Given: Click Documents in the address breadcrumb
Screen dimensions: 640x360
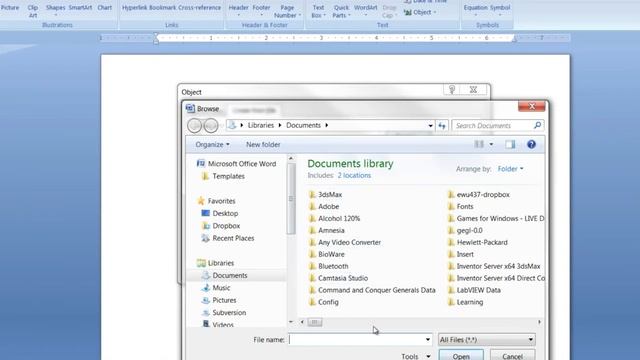Looking at the screenshot, I should (303, 125).
